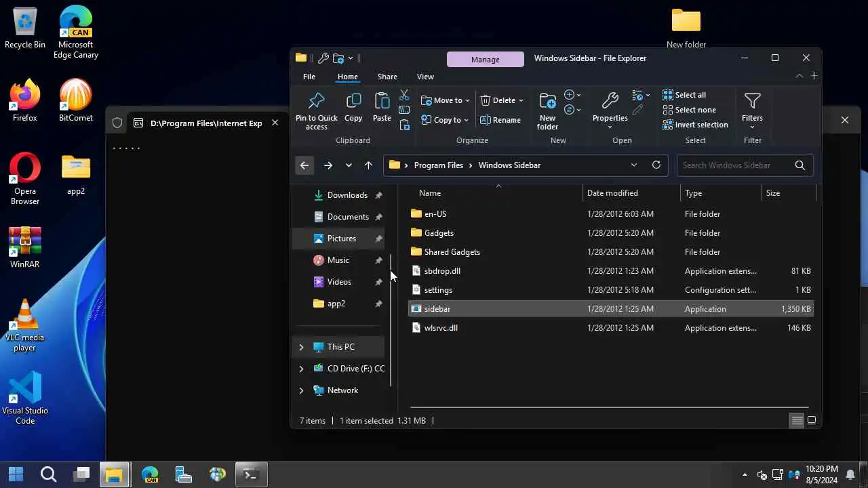Viewport: 868px width, 488px height.
Task: Open the VLC media player desktop icon
Action: tap(25, 325)
